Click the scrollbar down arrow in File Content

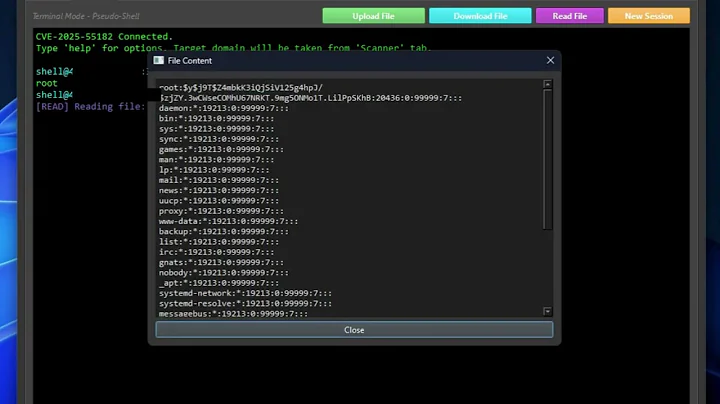pyautogui.click(x=547, y=311)
